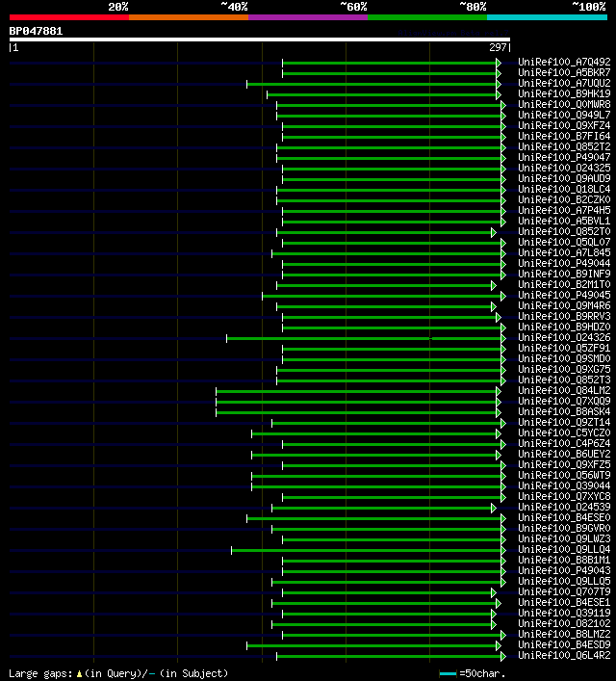Image resolution: width=616 pixels, height=681 pixels.
Task: Click the green alignment bar of UniRef100_B4ESE0
Action: 373,518
